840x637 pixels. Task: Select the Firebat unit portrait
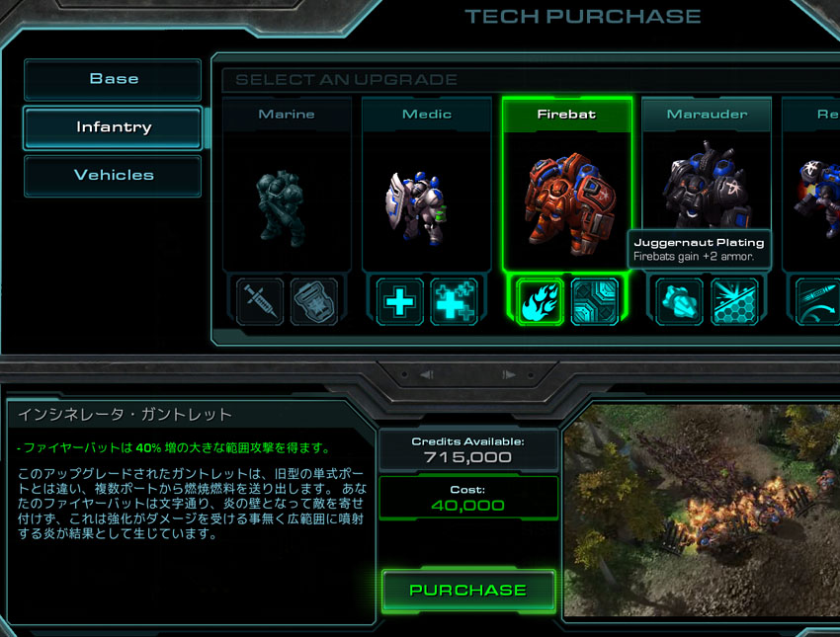(569, 204)
